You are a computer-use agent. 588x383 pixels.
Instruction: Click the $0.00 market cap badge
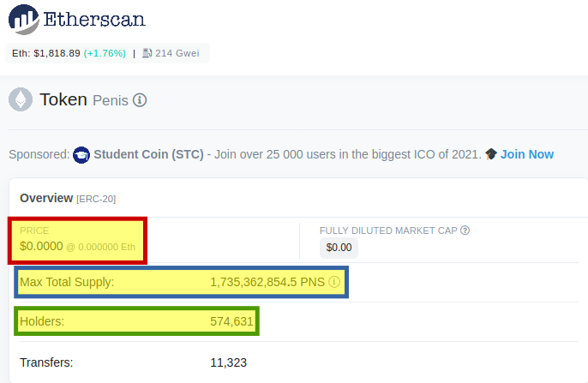click(339, 248)
